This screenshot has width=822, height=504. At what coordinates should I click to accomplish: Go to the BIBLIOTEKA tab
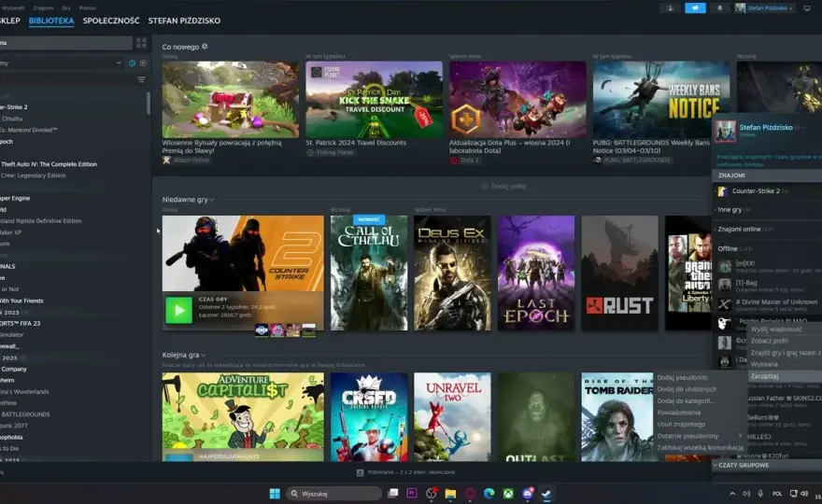(x=51, y=21)
